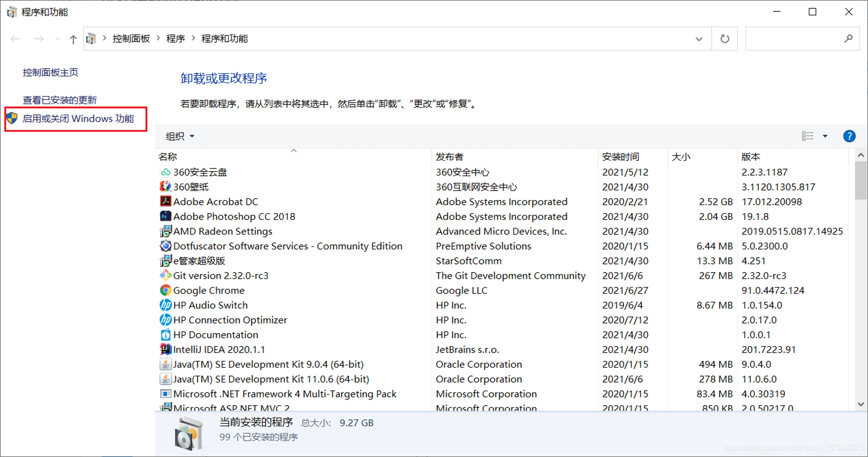Click the view layout icon in the toolbar
Screen dimensions: 868x457
click(x=807, y=136)
